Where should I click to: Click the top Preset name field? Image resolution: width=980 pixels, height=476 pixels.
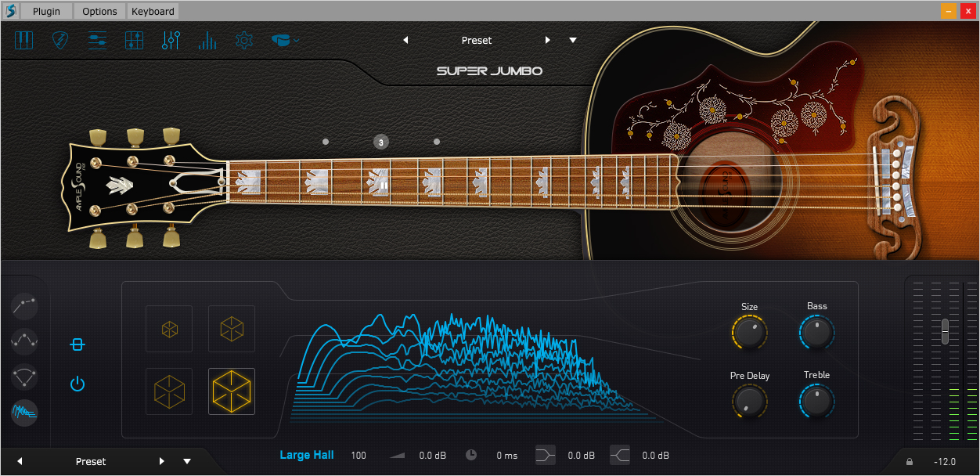(477, 40)
